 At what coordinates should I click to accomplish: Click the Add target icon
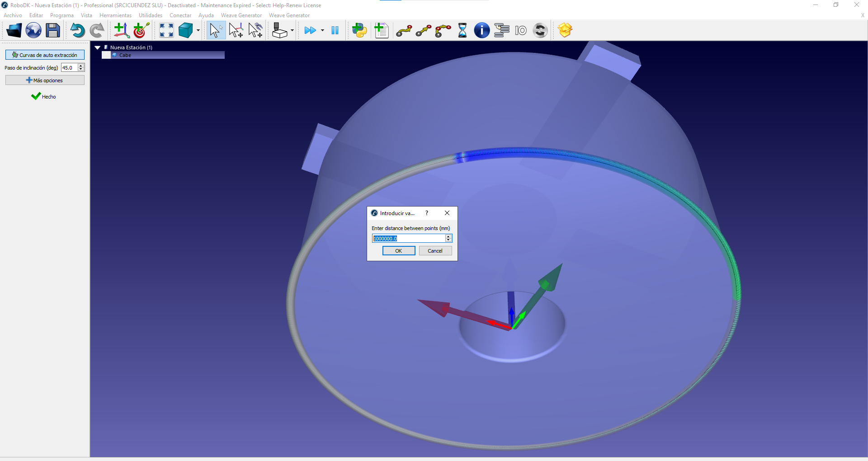(x=141, y=30)
